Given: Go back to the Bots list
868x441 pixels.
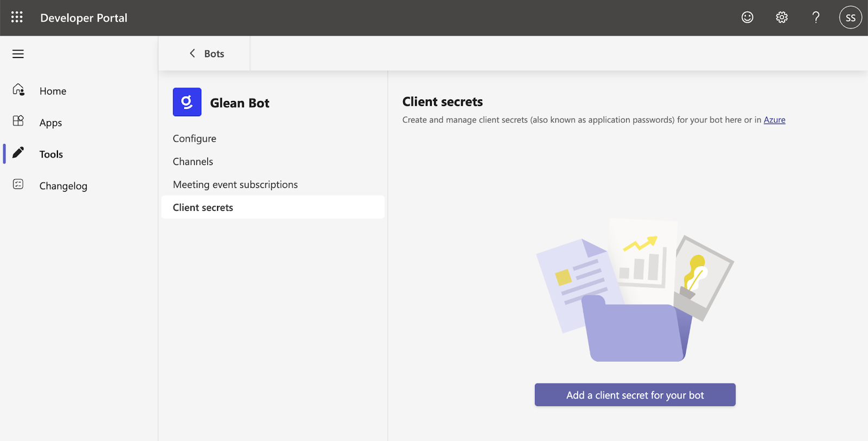Looking at the screenshot, I should pyautogui.click(x=214, y=54).
